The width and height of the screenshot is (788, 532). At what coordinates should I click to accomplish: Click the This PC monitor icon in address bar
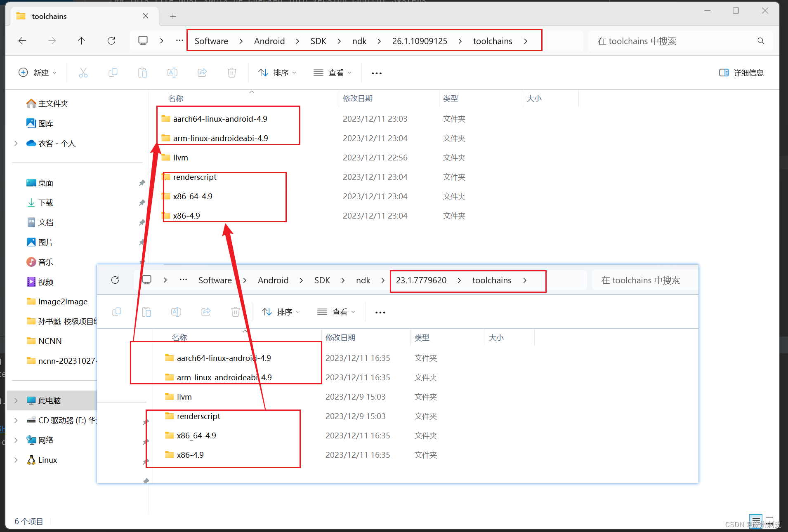click(143, 40)
